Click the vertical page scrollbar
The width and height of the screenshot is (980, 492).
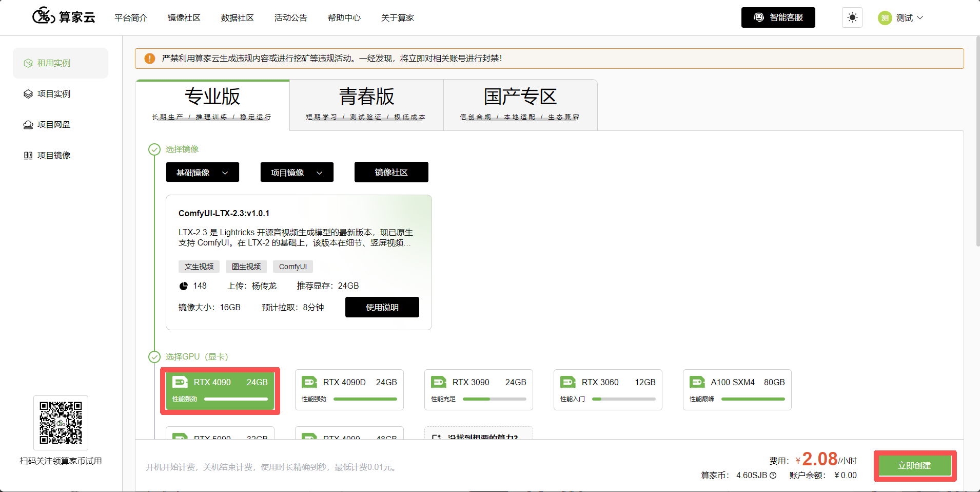977,141
